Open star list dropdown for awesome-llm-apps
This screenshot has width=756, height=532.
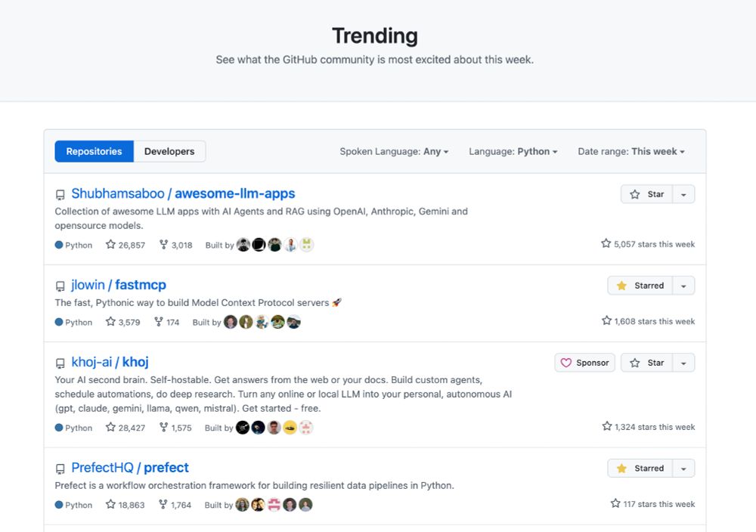point(683,194)
